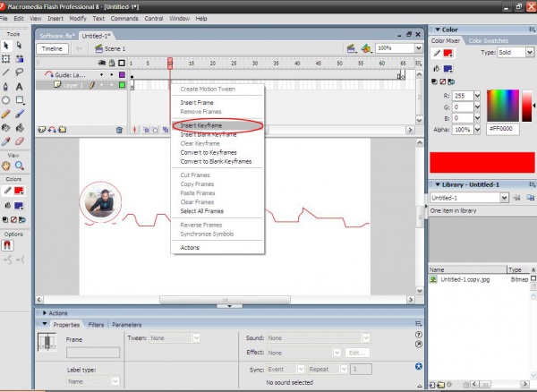Toggle visibility dot of Guide layer
The height and width of the screenshot is (392, 537).
(x=102, y=74)
